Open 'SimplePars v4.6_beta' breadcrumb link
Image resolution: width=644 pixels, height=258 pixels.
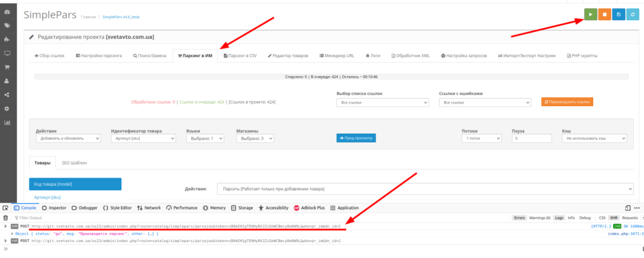click(x=121, y=17)
